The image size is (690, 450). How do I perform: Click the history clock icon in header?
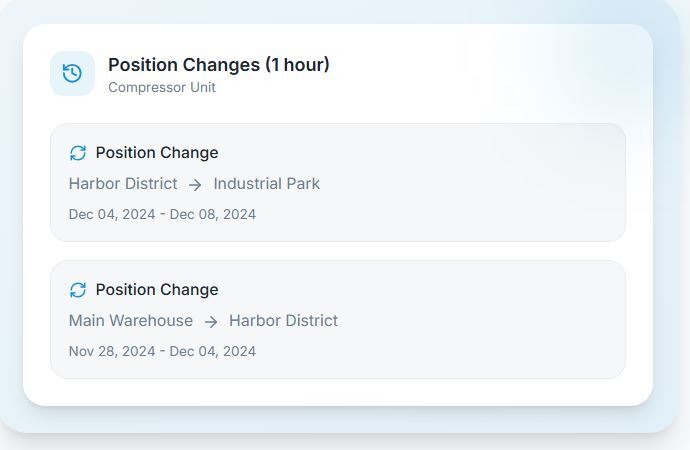(x=72, y=74)
